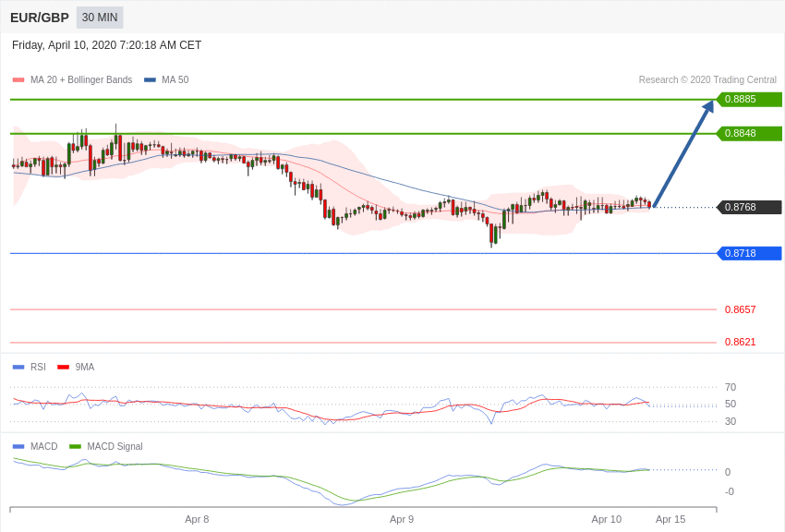Viewport: 785px width, 532px height.
Task: Click the MA 20 + Bollinger Bands legend label
Action: [x=81, y=79]
